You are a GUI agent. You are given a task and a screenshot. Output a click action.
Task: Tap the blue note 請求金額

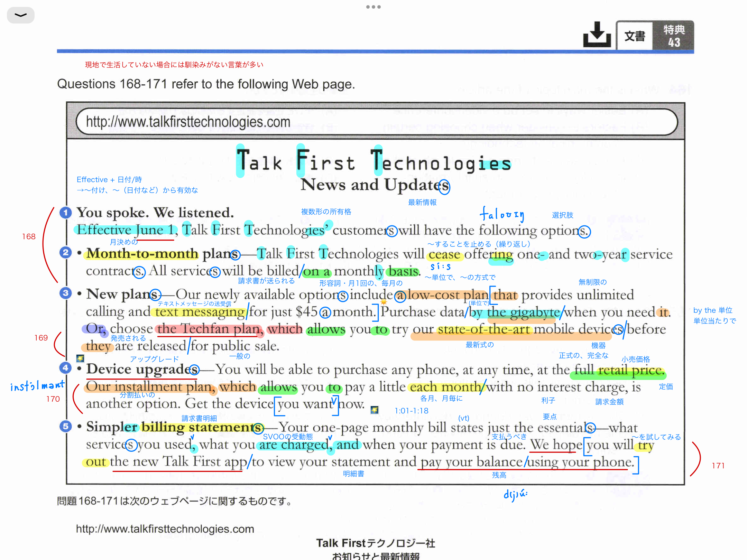click(x=609, y=402)
